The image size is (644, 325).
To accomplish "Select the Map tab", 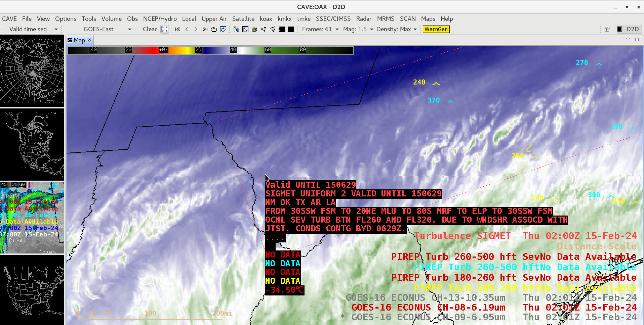I will pyautogui.click(x=79, y=40).
